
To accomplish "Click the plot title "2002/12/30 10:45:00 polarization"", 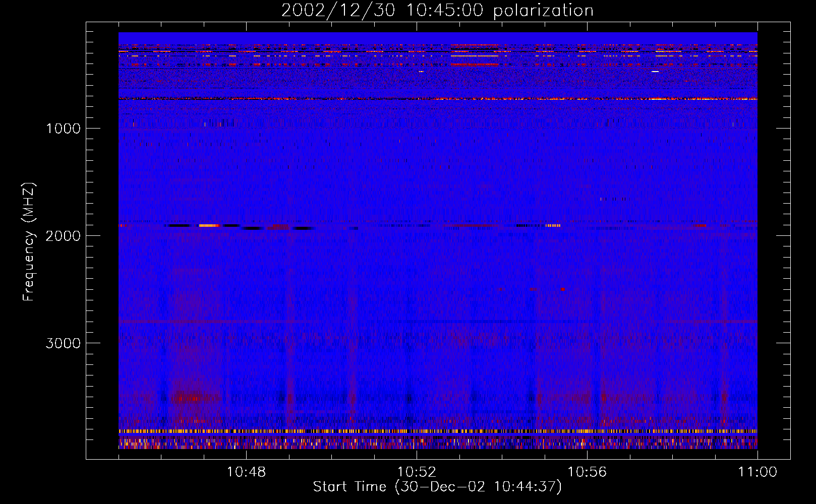I will pyautogui.click(x=437, y=10).
